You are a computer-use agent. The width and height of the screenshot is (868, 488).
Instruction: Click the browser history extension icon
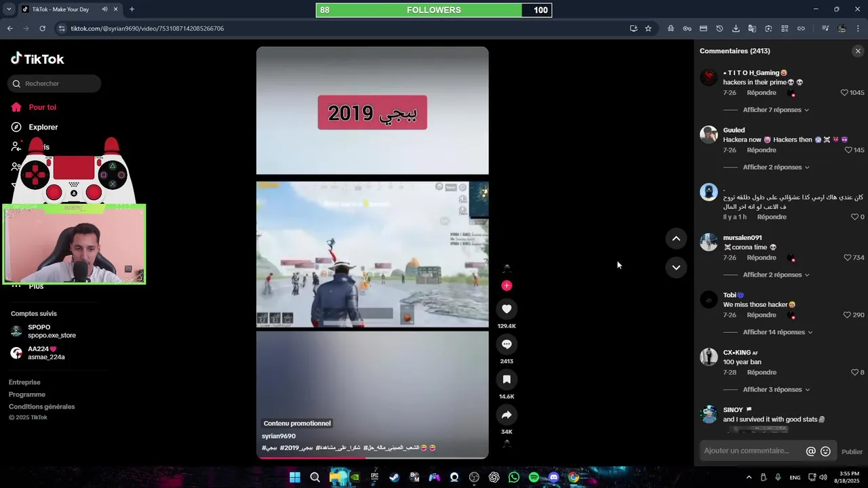719,28
